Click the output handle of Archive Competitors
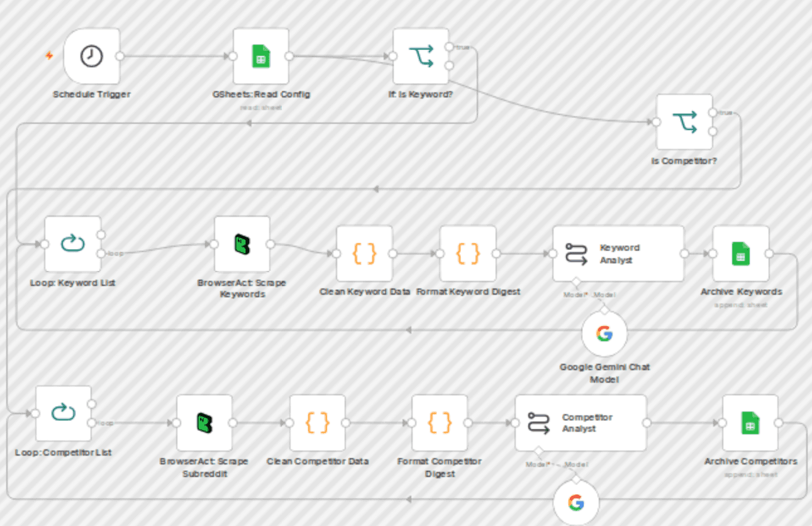 tap(779, 422)
